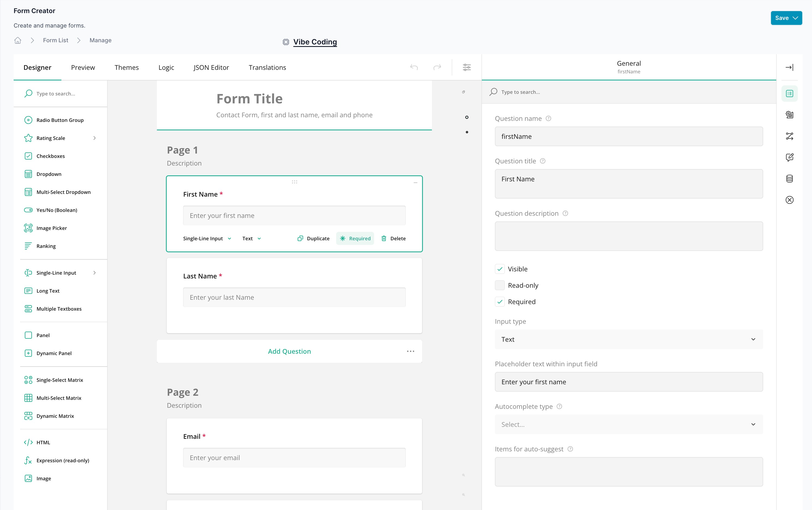This screenshot has width=812, height=510.
Task: Expand the Rating Scale chevron in toolbox
Action: click(x=94, y=138)
